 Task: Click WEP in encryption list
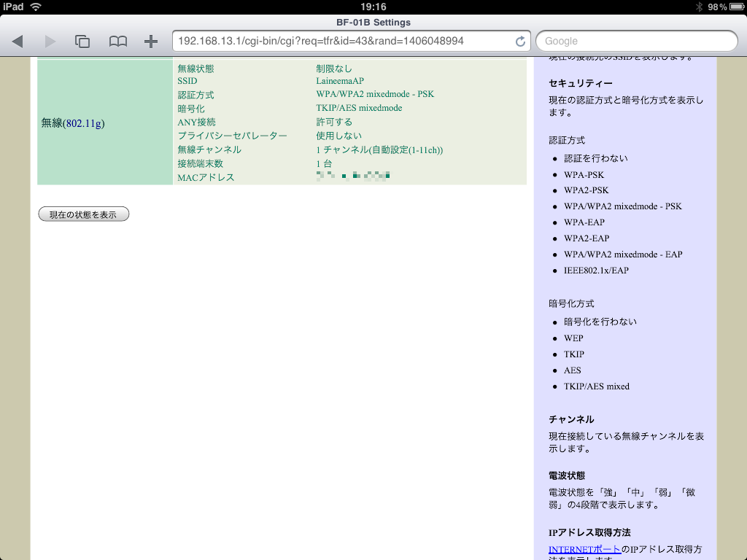click(x=573, y=338)
